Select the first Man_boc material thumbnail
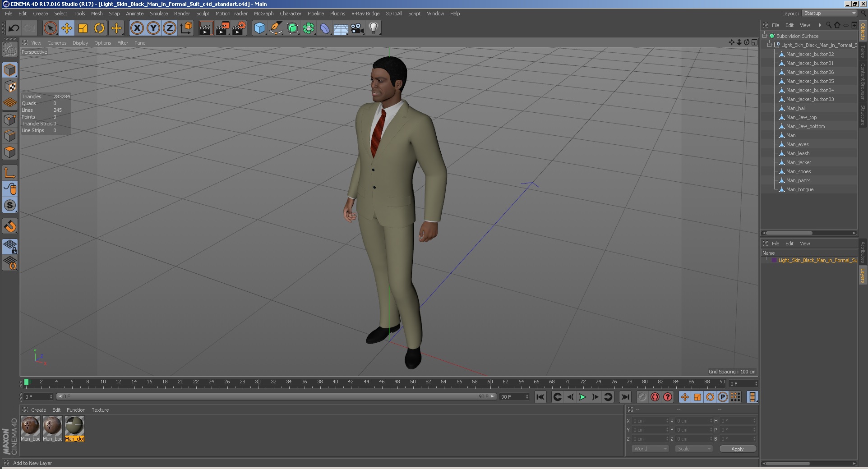868x469 pixels. 30,428
